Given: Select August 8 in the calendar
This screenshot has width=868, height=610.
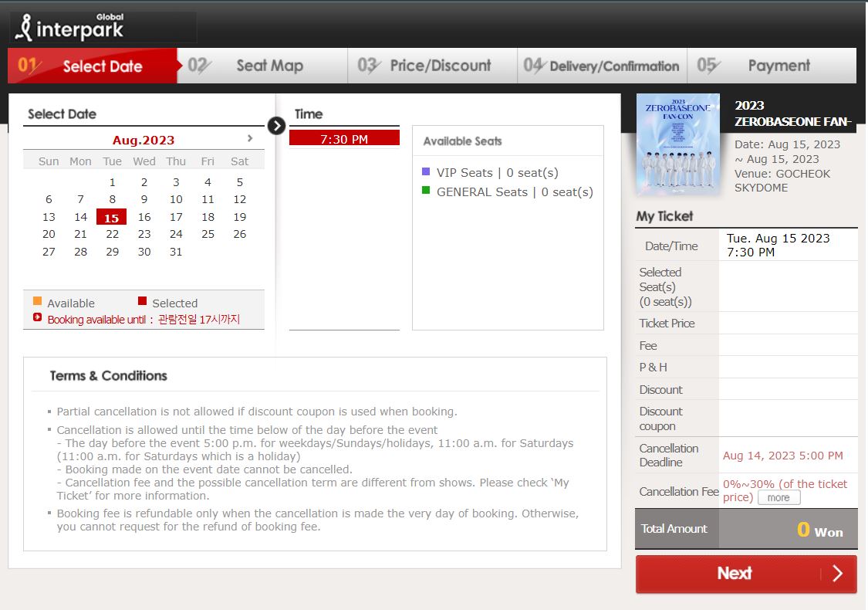Looking at the screenshot, I should 113,199.
